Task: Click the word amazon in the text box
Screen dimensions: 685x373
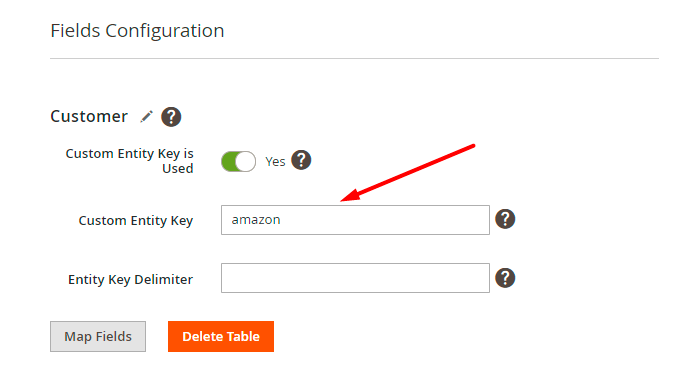Action: click(x=256, y=220)
